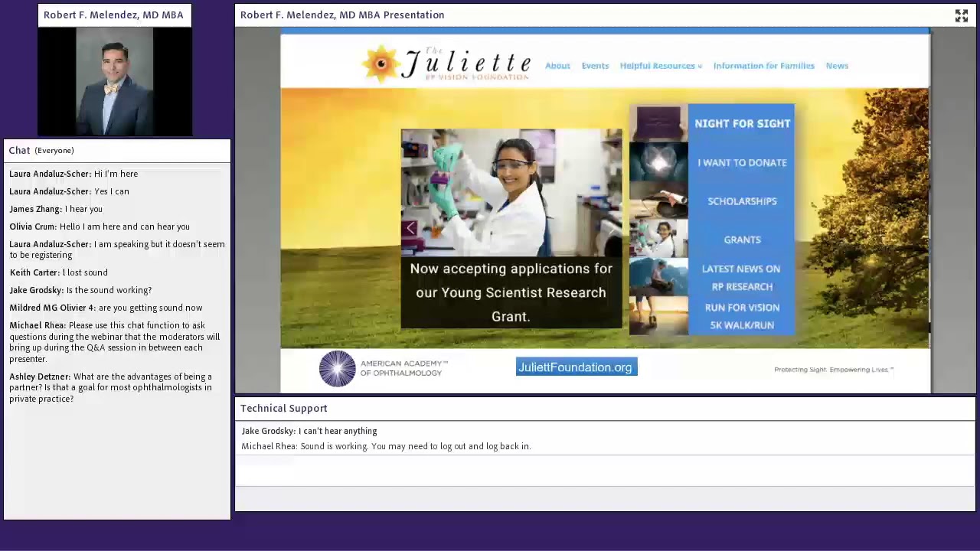Screen dimensions: 980x551
Task: Click the research news thumbnail image
Action: [x=658, y=277]
